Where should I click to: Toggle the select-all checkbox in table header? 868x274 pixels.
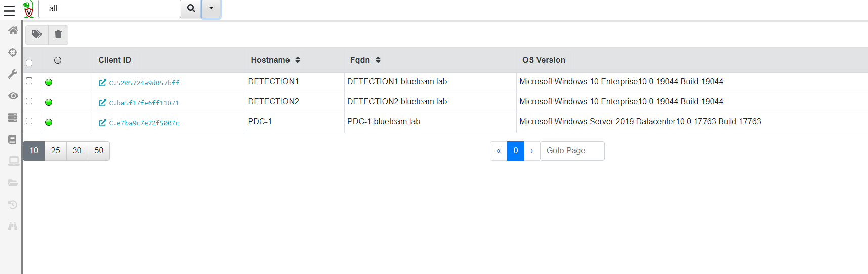29,63
